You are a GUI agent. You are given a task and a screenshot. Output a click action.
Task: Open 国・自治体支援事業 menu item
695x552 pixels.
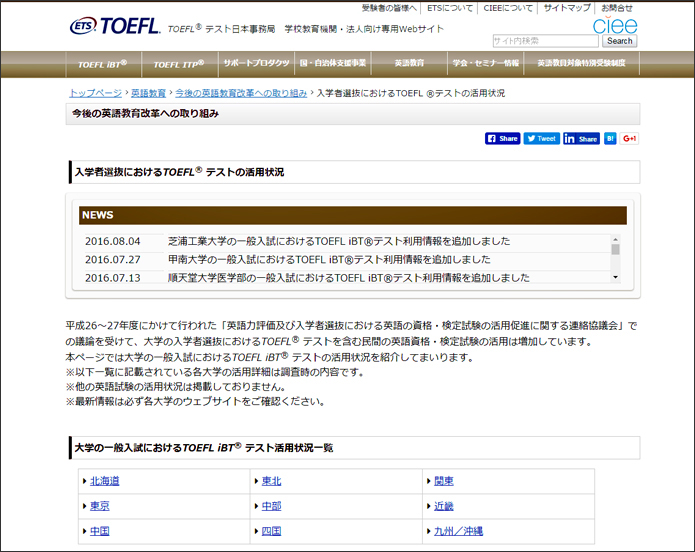333,63
